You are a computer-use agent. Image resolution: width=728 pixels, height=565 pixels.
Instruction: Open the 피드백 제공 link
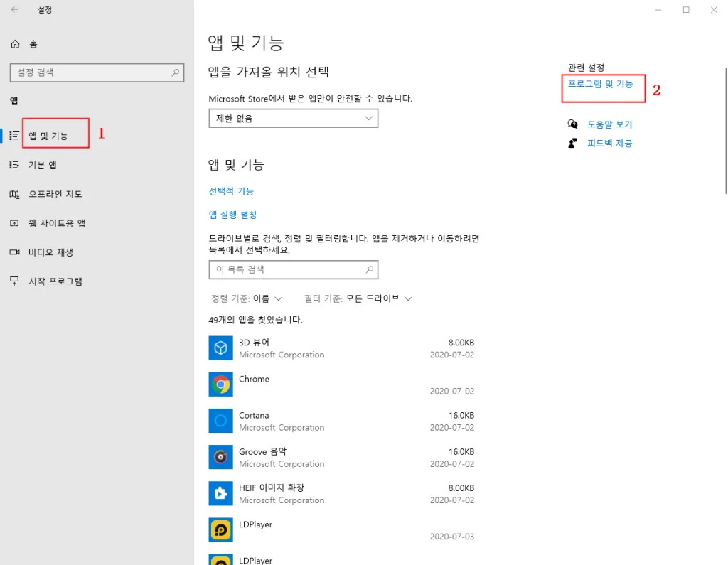pos(609,143)
